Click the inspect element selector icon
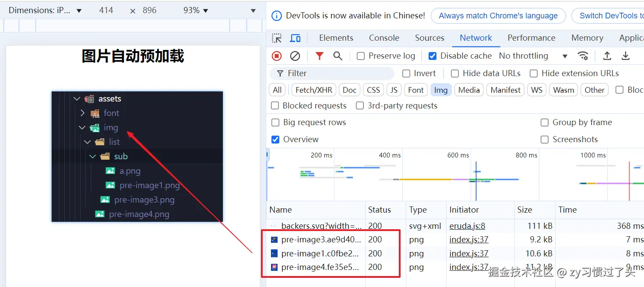 [x=277, y=38]
